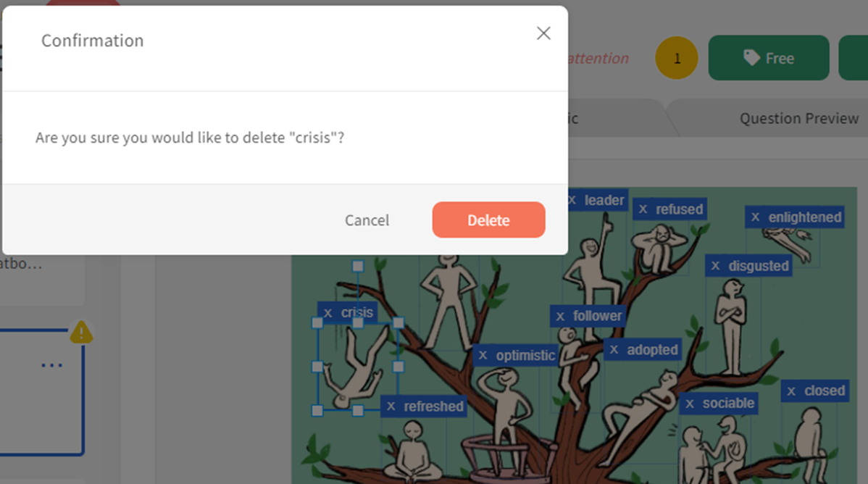Confirm with the orange Delete button
This screenshot has height=484, width=868.
488,220
